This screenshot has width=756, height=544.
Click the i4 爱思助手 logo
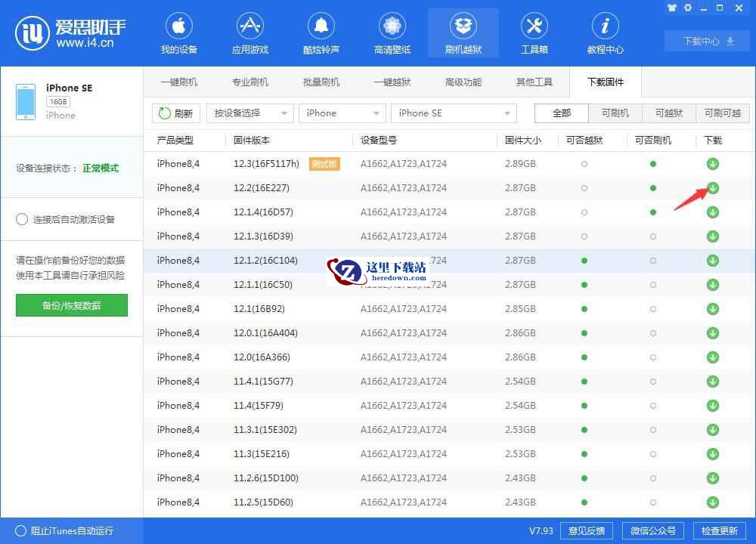[x=70, y=32]
